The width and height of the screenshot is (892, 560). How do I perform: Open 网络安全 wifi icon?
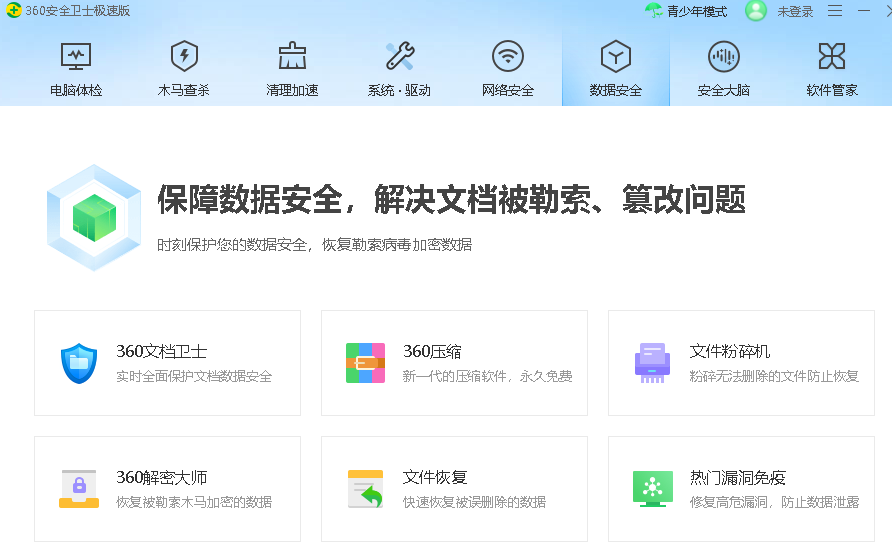(507, 56)
